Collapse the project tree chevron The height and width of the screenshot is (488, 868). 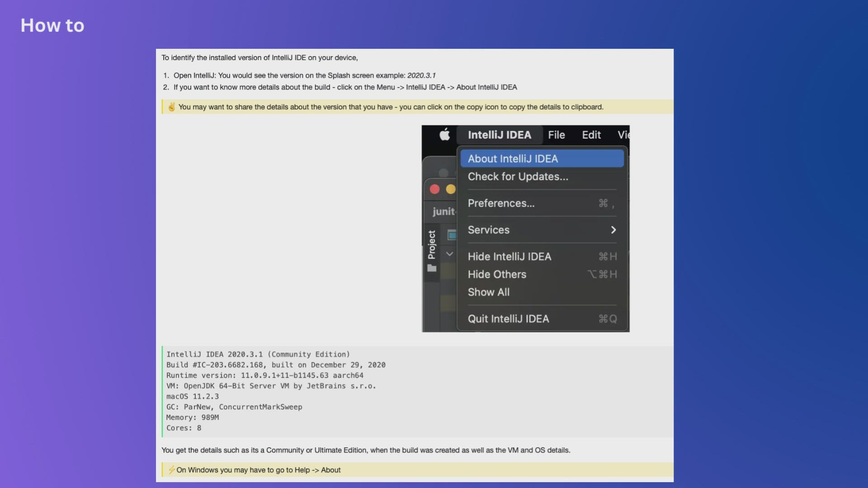click(449, 254)
